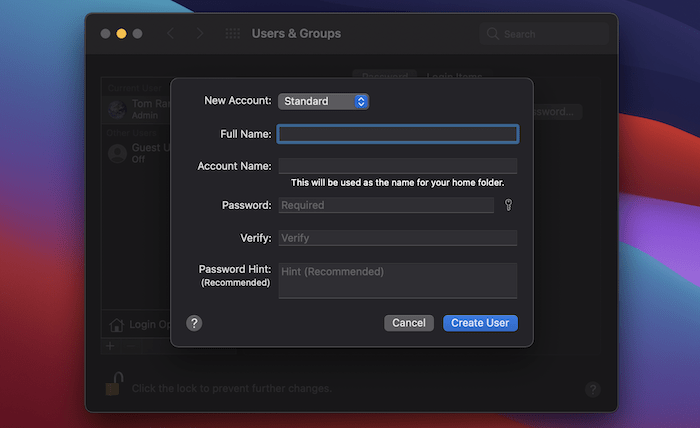Open help in the Users & Groups window
700x428 pixels.
click(x=593, y=390)
